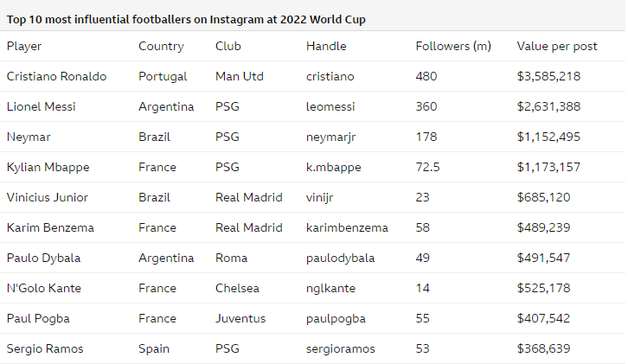Click the Country column header
Viewport: 628px width, 364px height.
pyautogui.click(x=161, y=47)
